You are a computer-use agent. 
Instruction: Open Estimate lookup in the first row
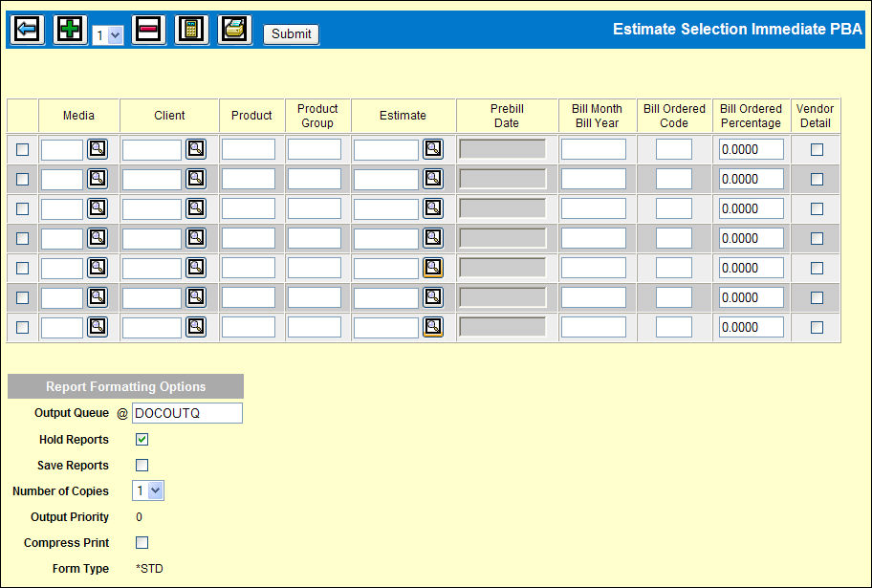click(433, 149)
